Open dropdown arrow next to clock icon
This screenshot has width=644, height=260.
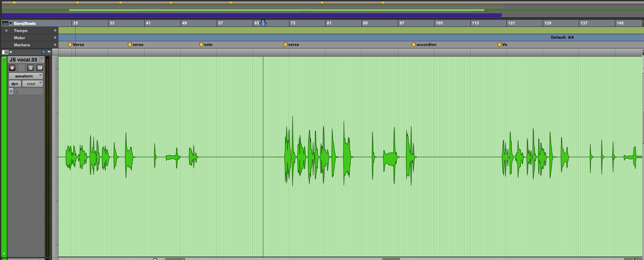click(x=49, y=52)
